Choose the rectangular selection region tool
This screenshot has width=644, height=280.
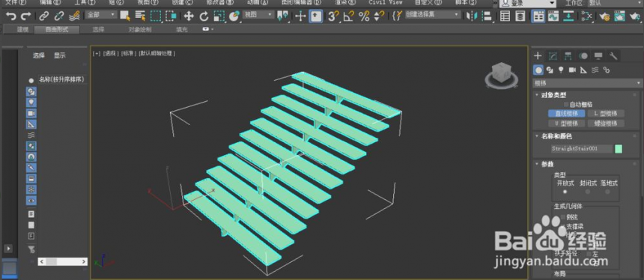(x=156, y=16)
